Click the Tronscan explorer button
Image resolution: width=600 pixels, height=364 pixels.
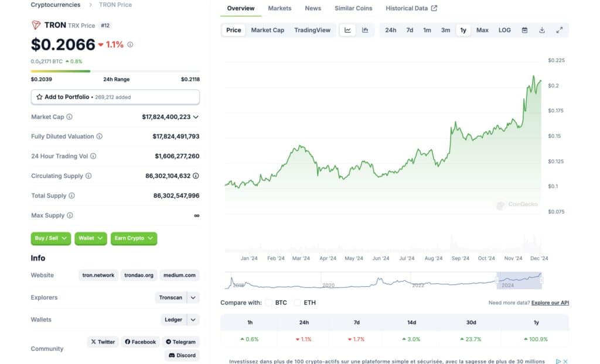[171, 297]
